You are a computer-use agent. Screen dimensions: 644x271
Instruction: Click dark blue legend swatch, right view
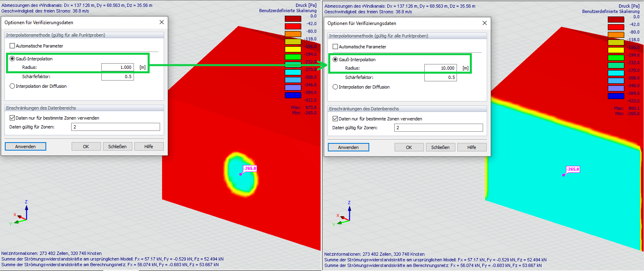(x=616, y=96)
